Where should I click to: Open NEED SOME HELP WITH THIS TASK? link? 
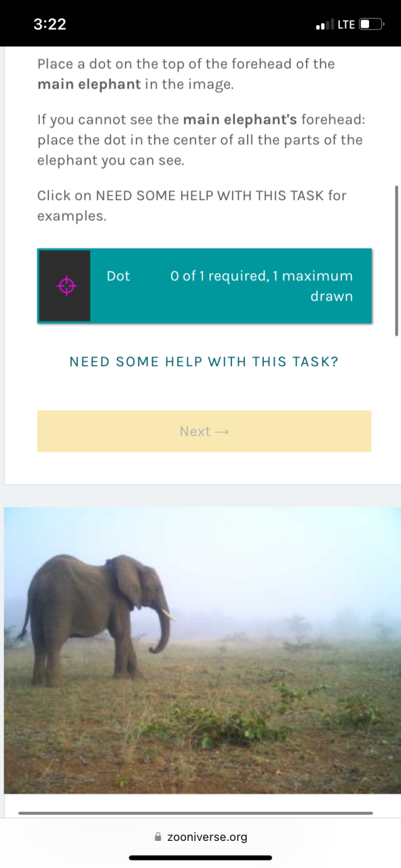[204, 361]
